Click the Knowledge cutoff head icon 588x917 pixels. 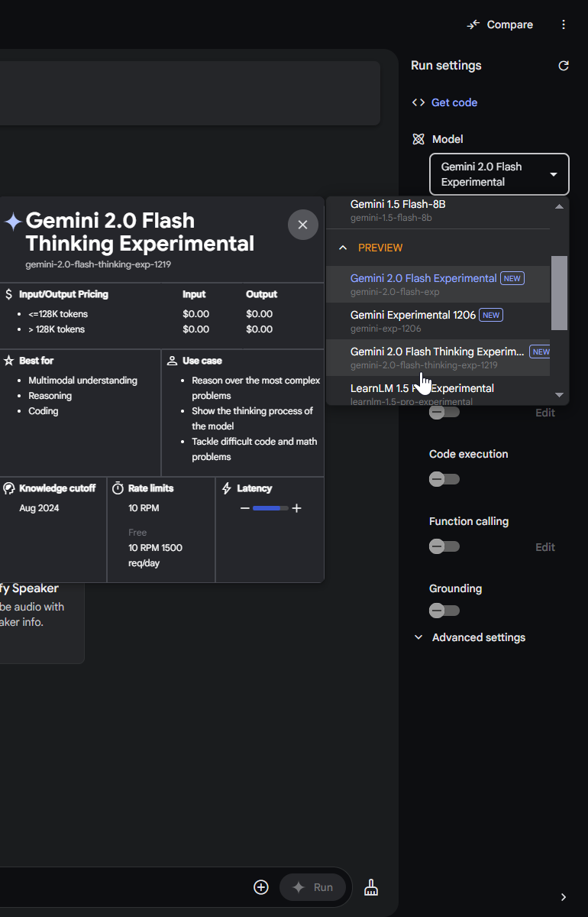(9, 488)
